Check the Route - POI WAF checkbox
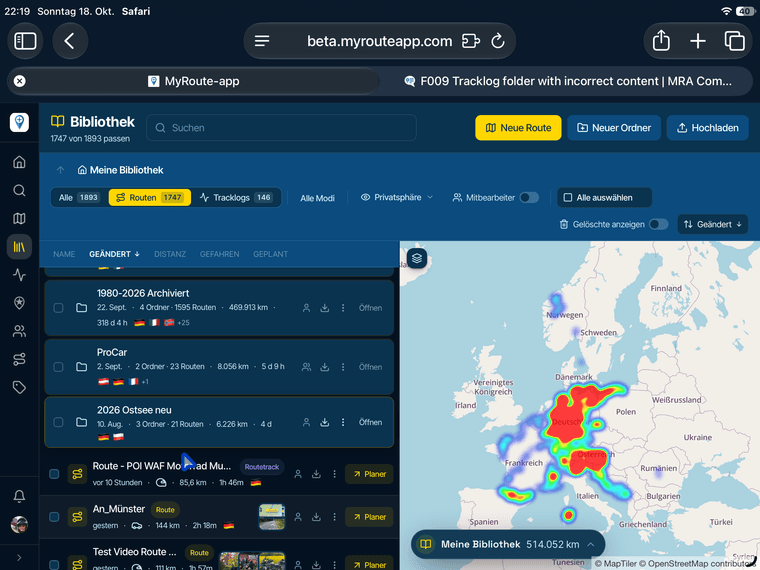 (54, 474)
